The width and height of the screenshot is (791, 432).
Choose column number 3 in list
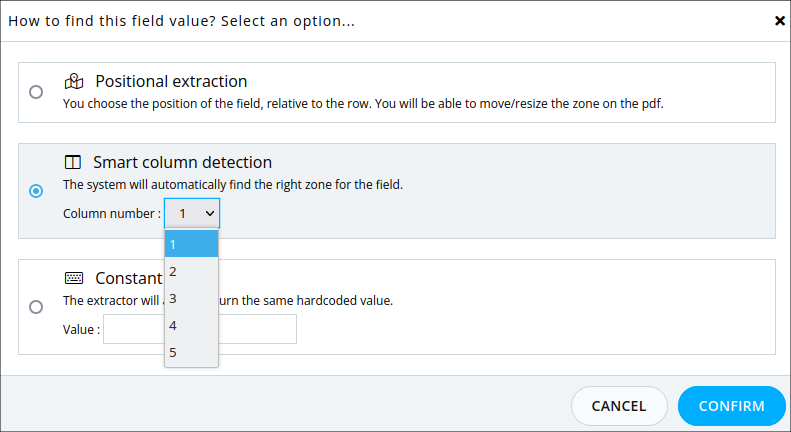(x=191, y=298)
